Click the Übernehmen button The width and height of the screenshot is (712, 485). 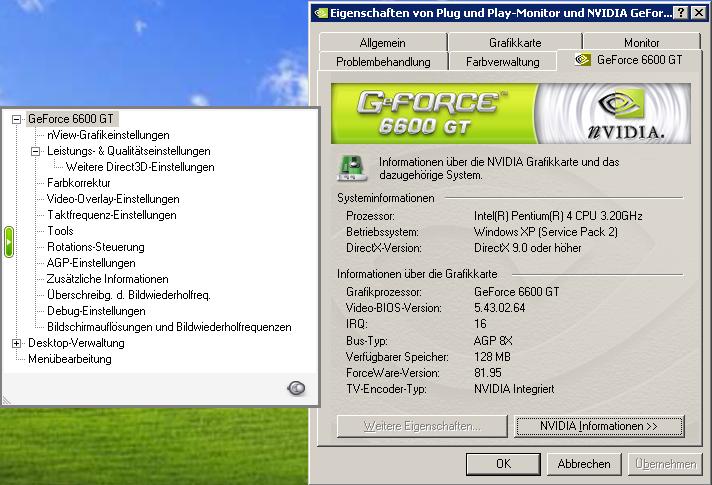[x=665, y=464]
